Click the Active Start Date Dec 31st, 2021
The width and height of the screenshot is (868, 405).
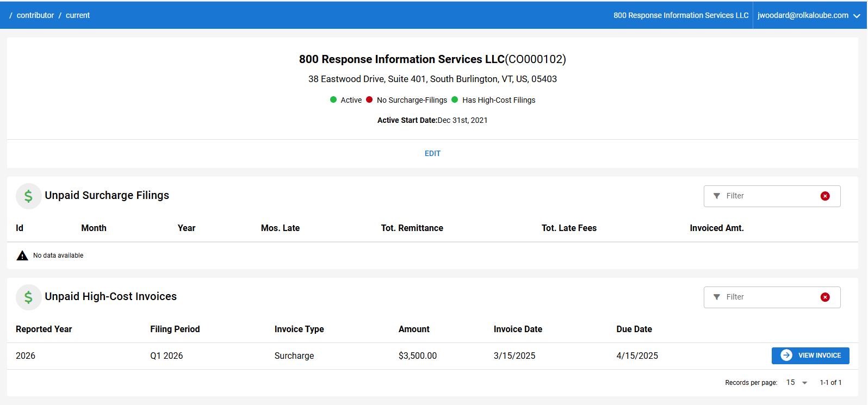[432, 121]
